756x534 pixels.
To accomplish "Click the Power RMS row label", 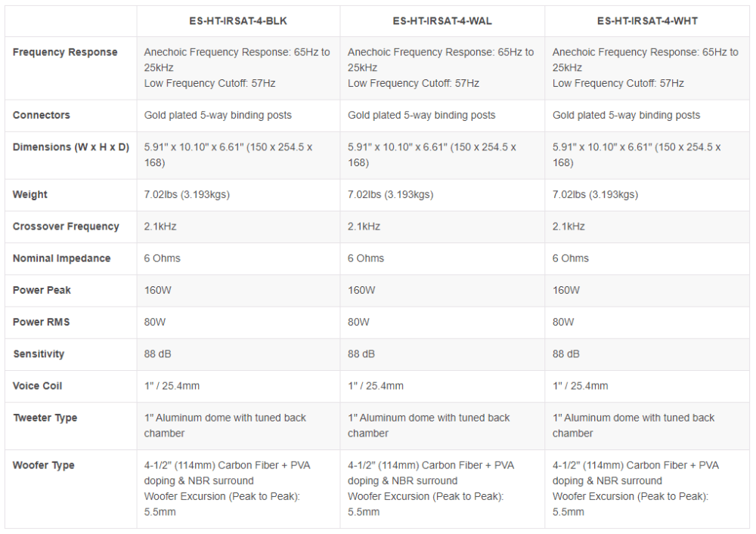I will 42,322.
